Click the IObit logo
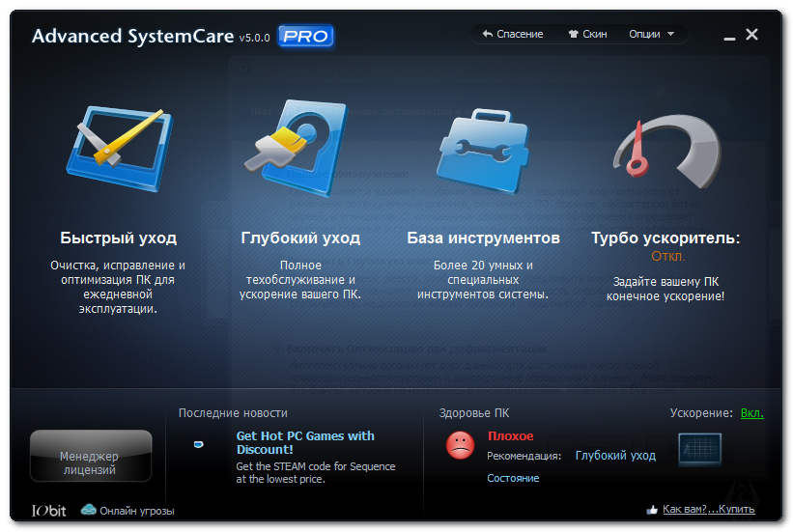Image resolution: width=793 pixels, height=532 pixels. pos(48,511)
